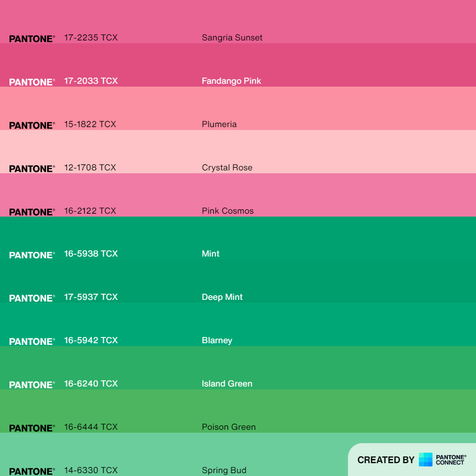476x476 pixels.
Task: Select the Fandango Pink swatch band
Action: pyautogui.click(x=238, y=65)
